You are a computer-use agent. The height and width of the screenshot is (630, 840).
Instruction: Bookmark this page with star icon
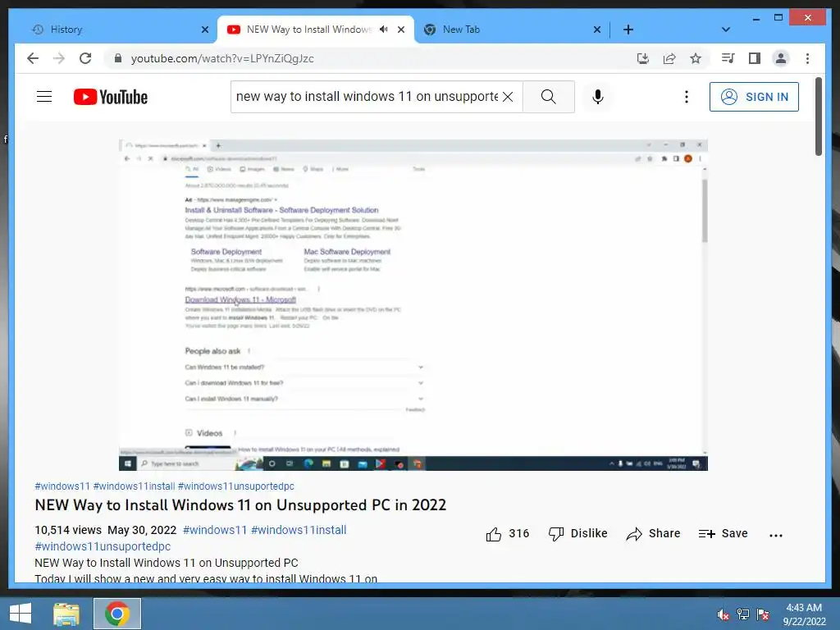point(696,58)
